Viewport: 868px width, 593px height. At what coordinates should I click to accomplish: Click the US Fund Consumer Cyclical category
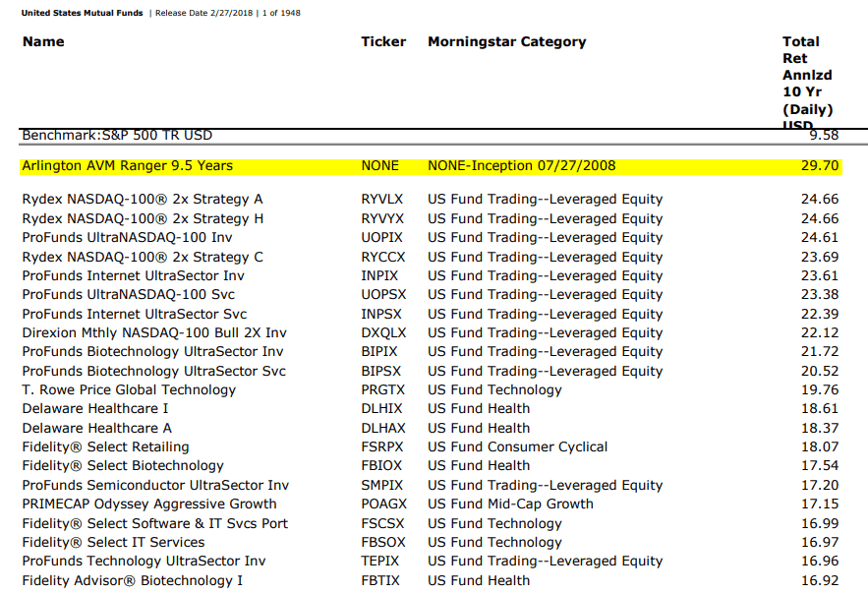click(517, 446)
